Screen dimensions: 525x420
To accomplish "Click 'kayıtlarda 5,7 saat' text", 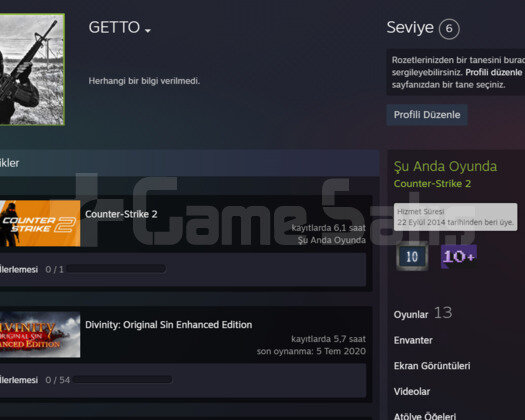I will 328,339.
